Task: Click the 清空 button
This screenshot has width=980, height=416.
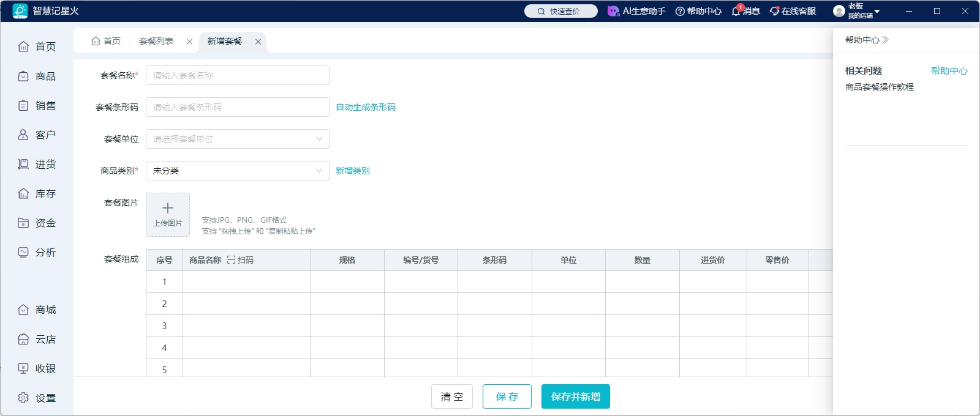Action: [452, 396]
